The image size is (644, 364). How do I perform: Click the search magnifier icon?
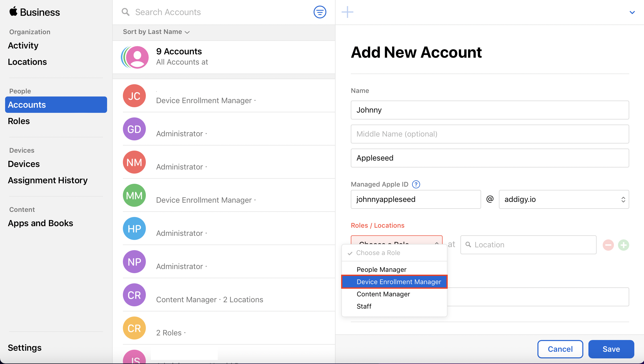pos(125,12)
